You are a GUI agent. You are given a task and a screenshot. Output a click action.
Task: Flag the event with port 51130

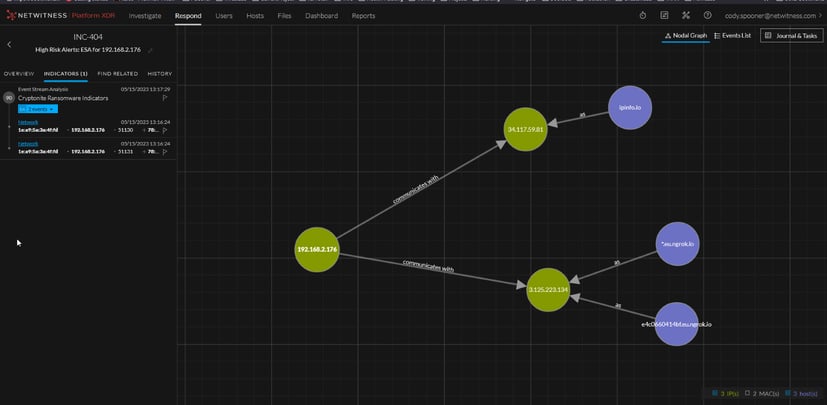click(x=165, y=130)
